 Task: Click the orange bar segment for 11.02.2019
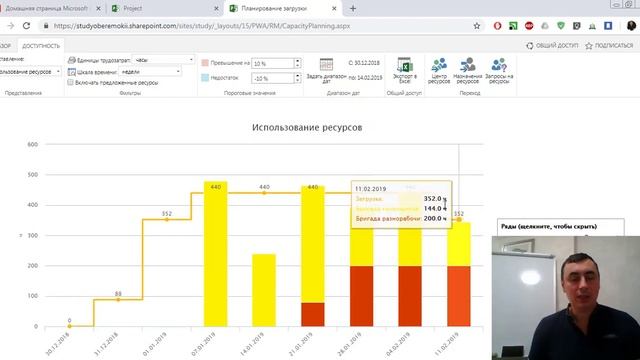pos(459,296)
